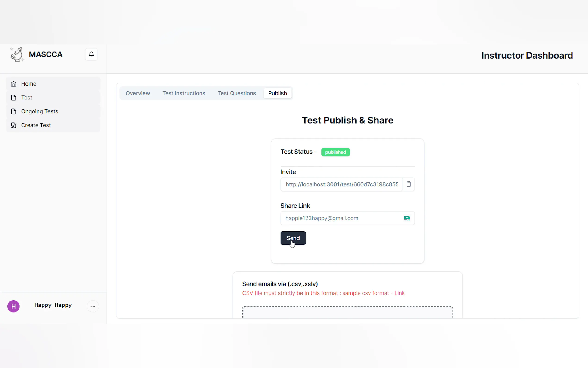Click the purple H user avatar
The width and height of the screenshot is (588, 368).
pyautogui.click(x=13, y=306)
